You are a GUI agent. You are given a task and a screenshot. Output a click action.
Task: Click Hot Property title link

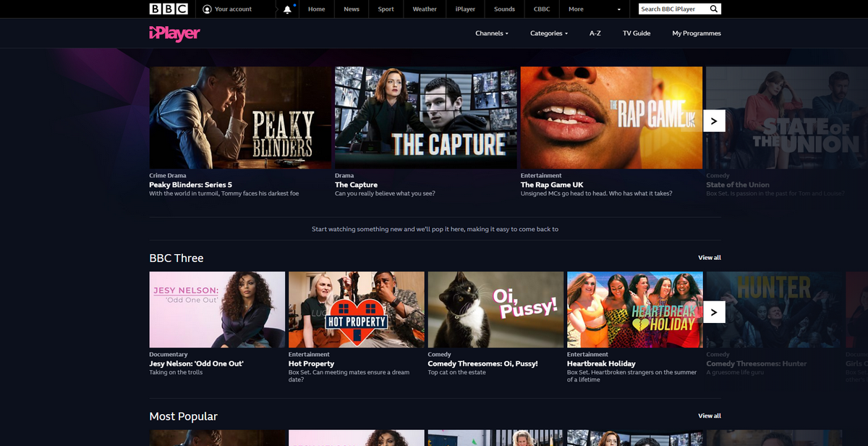(311, 363)
